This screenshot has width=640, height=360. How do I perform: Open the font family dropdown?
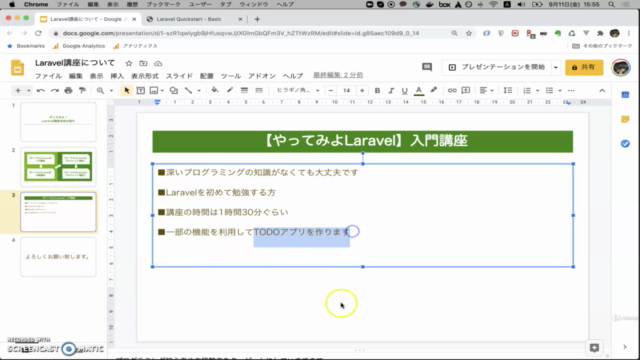(x=298, y=91)
